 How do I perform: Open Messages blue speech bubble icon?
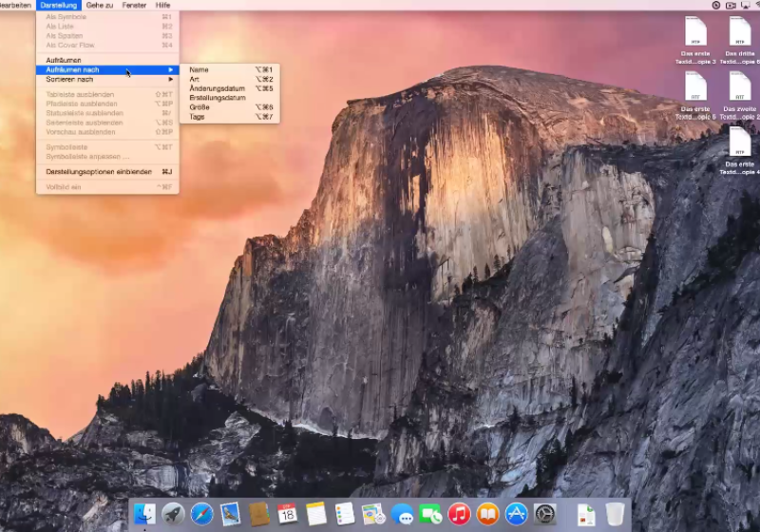point(402,514)
